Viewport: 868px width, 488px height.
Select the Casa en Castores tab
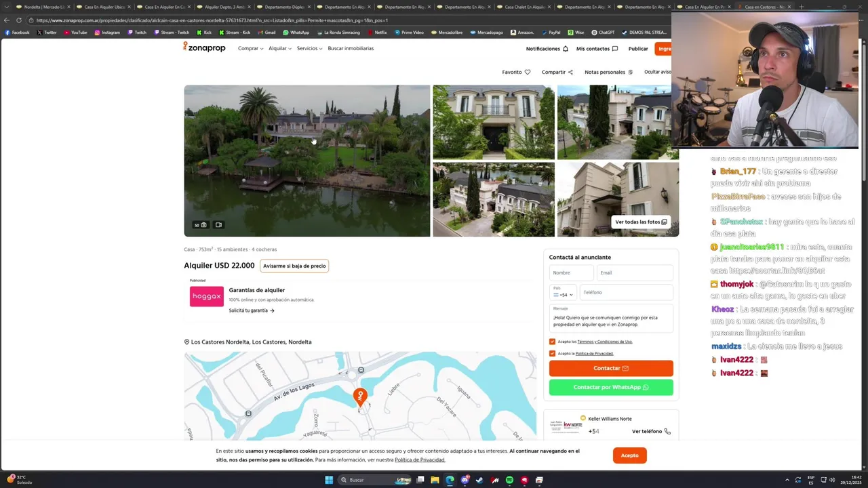[x=764, y=7]
